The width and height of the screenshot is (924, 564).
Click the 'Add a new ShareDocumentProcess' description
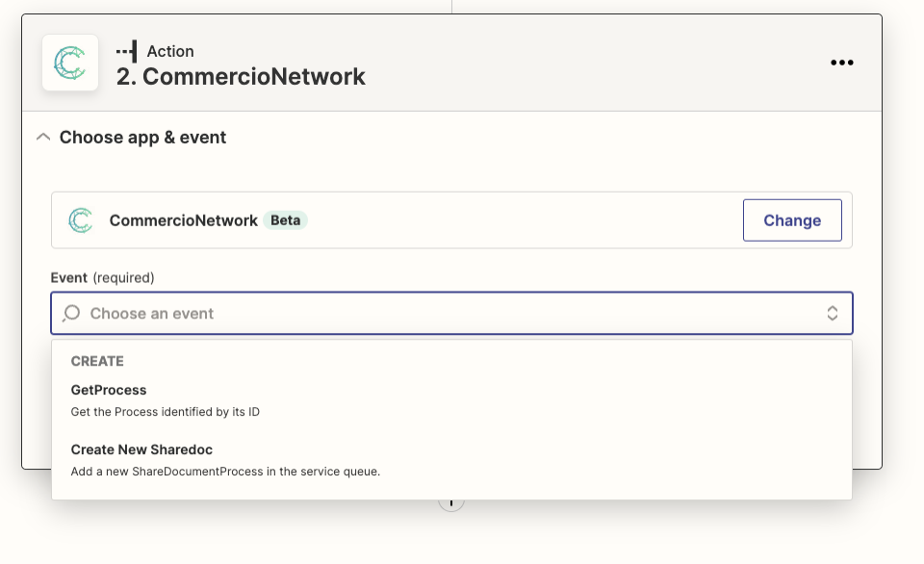(225, 472)
